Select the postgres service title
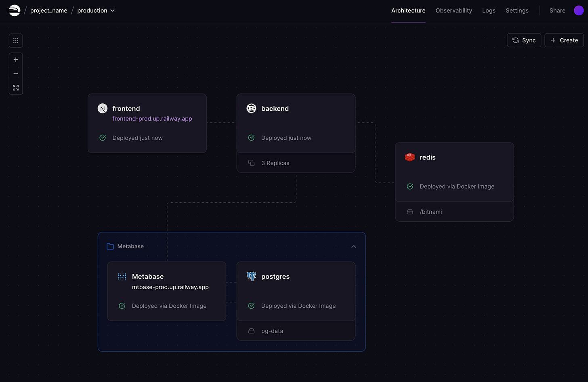 pos(275,277)
